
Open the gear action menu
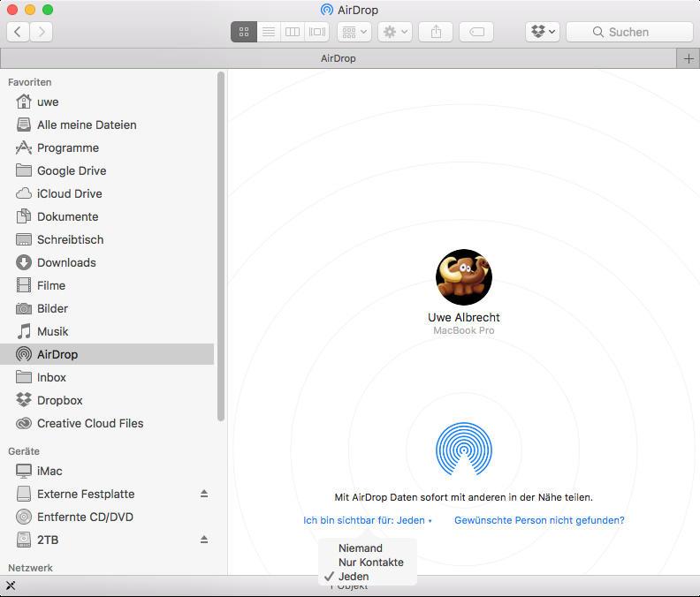395,32
